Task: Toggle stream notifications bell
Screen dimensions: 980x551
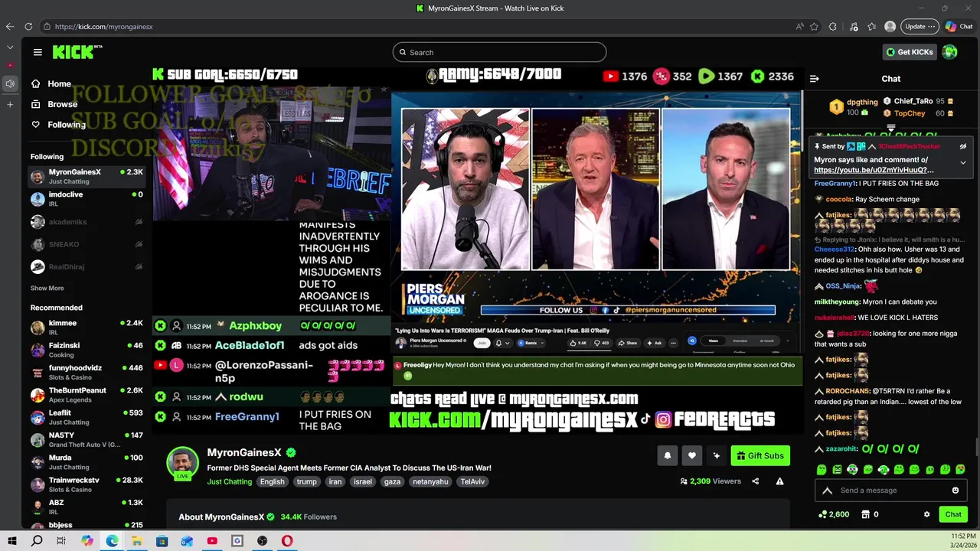Action: pos(667,455)
